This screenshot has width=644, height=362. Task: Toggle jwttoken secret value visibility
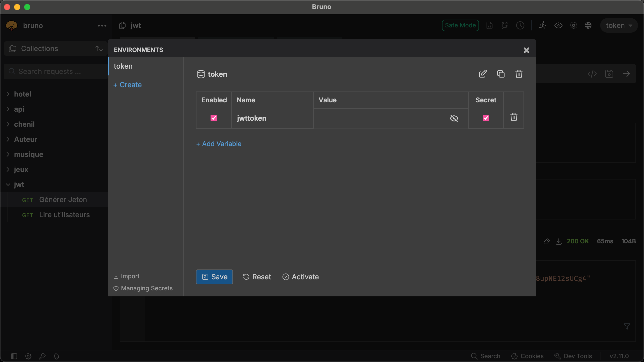click(454, 118)
